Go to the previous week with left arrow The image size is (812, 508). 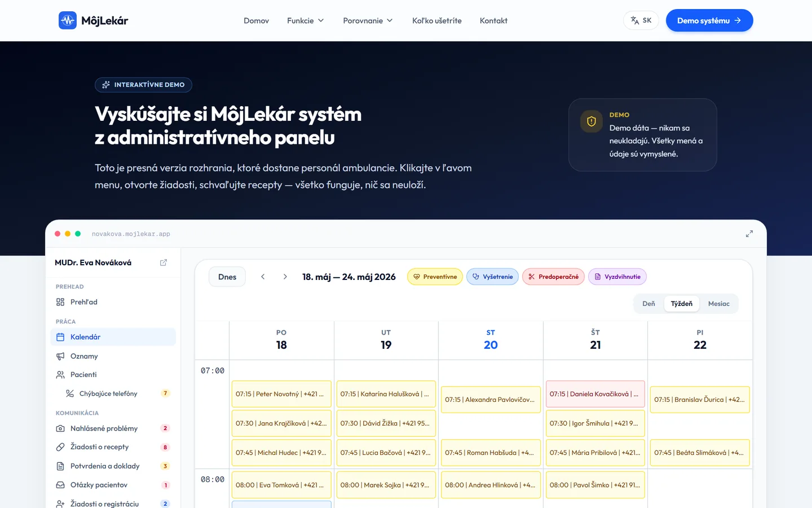tap(263, 277)
